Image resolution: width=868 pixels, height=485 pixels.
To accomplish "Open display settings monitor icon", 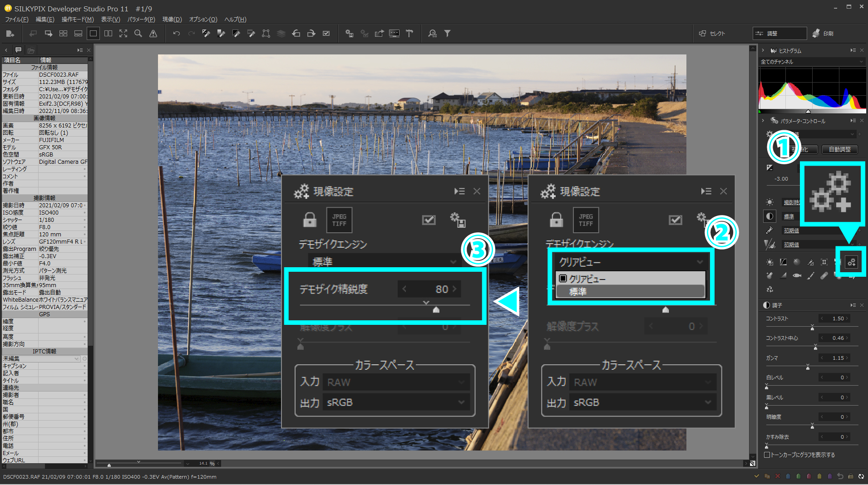I will click(x=394, y=34).
